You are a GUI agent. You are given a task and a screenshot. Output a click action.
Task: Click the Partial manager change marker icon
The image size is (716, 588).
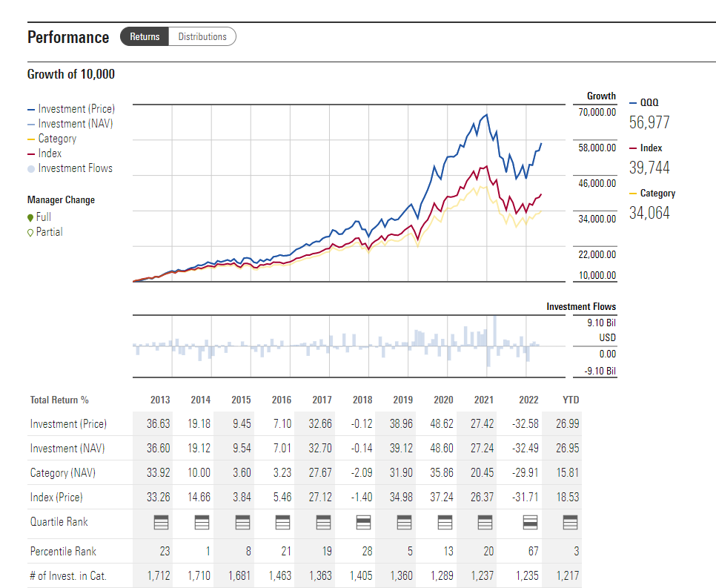click(30, 232)
